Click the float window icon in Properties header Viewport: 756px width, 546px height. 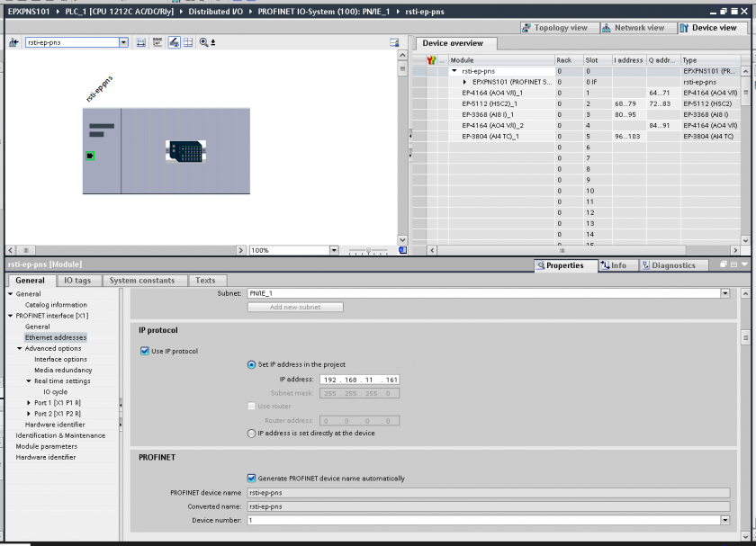pos(724,264)
